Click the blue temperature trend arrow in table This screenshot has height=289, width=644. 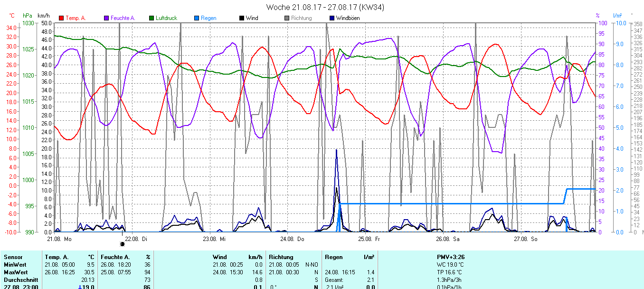[80, 287]
